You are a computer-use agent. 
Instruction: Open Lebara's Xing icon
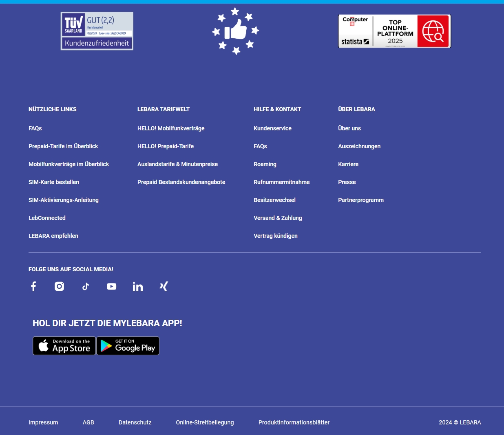(164, 286)
